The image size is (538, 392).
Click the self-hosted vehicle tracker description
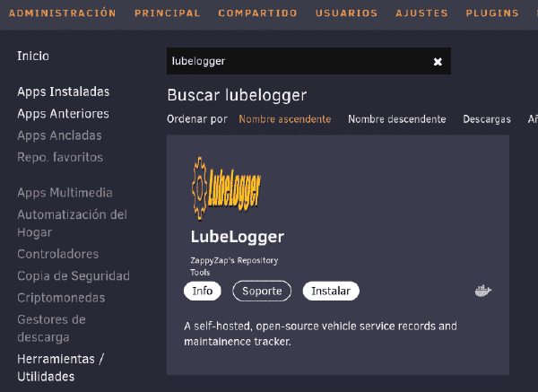(x=320, y=334)
